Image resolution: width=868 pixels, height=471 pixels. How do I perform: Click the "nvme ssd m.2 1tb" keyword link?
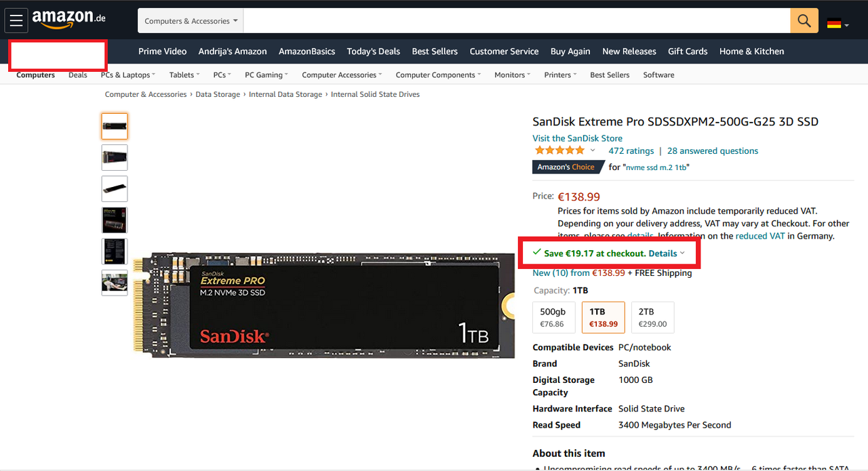click(656, 167)
